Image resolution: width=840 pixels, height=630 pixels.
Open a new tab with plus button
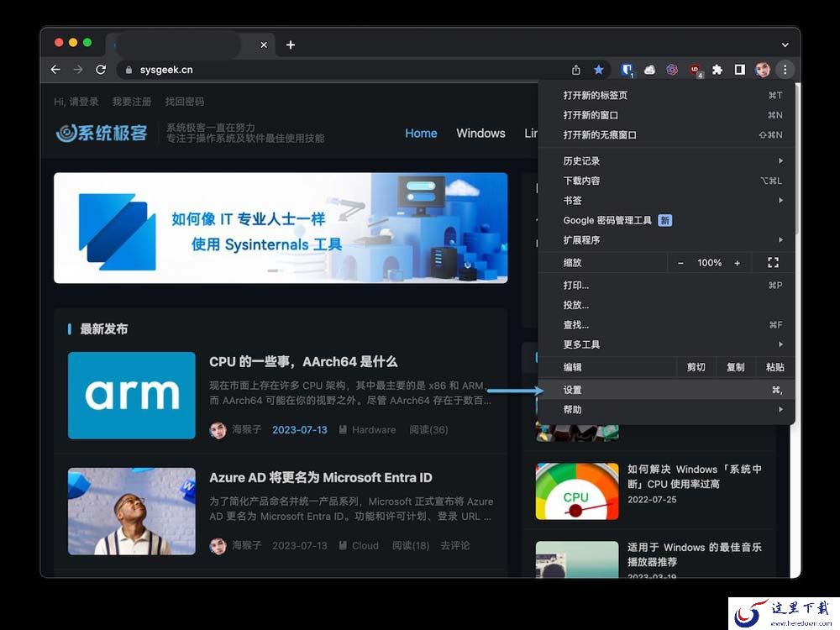(291, 45)
